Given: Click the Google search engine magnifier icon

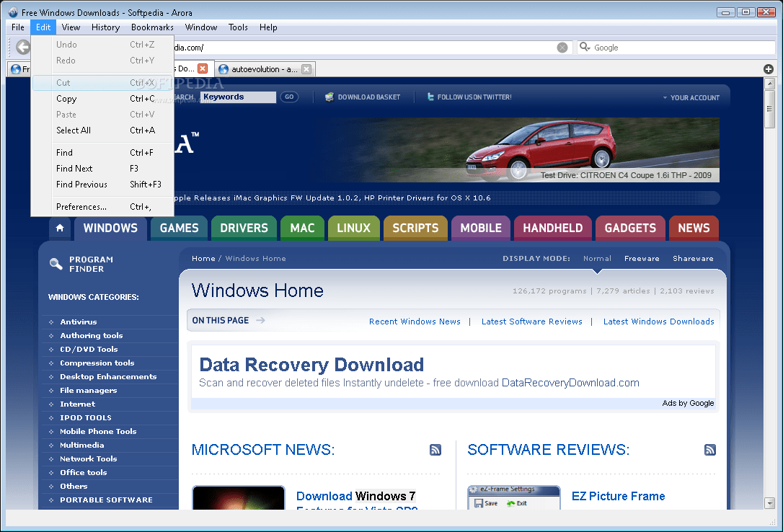Looking at the screenshot, I should 584,47.
